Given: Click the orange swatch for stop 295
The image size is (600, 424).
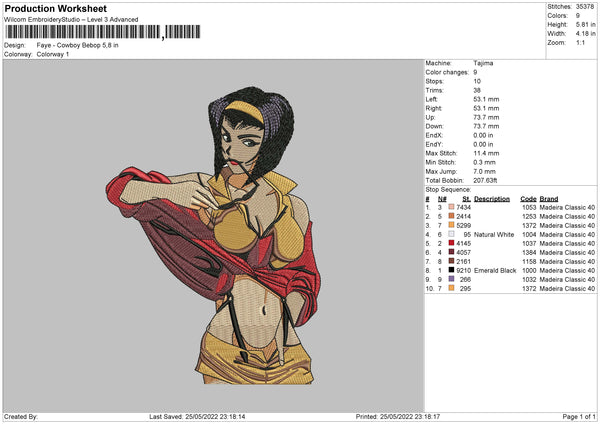Looking at the screenshot, I should [452, 288].
